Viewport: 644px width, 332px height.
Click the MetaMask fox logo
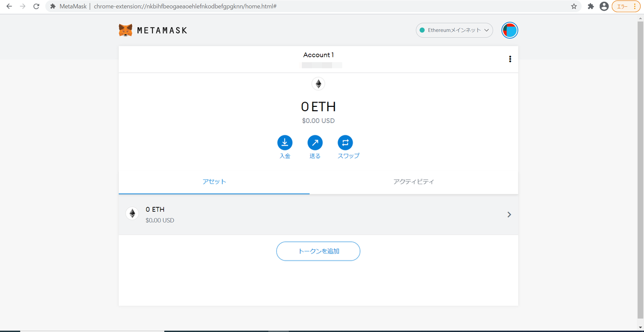coord(125,30)
